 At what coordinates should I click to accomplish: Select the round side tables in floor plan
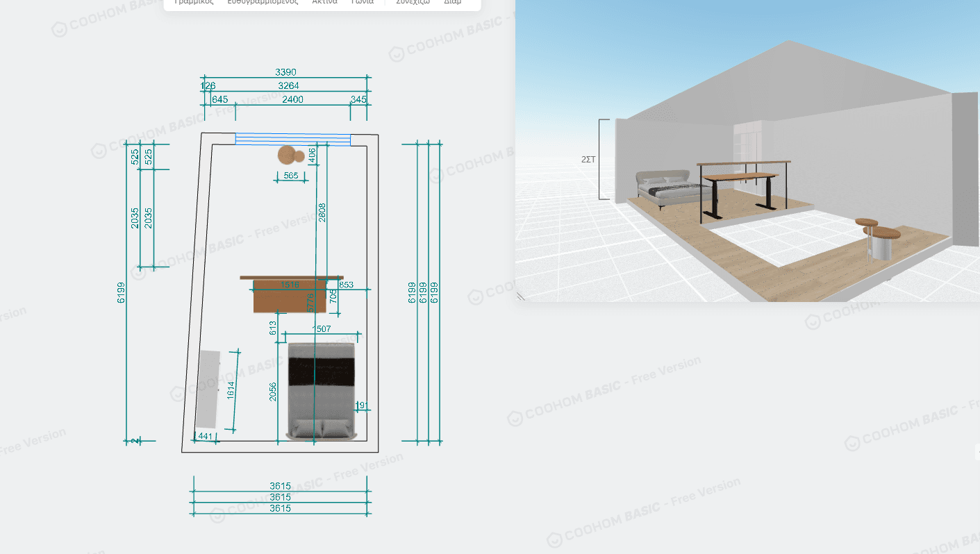292,156
